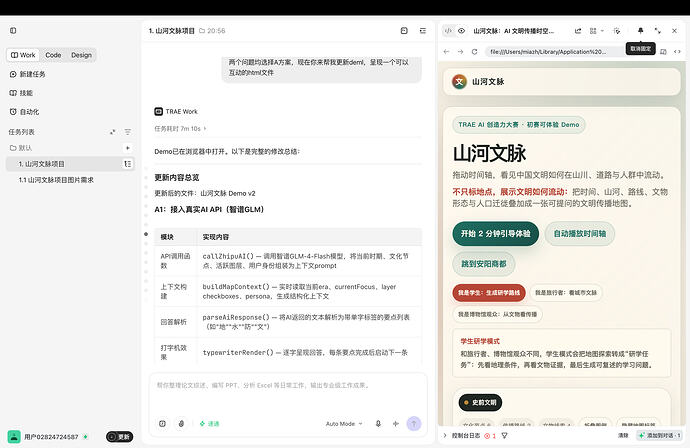Click console error count indicator 1
Viewport: 690px width, 448px height.
coord(490,436)
